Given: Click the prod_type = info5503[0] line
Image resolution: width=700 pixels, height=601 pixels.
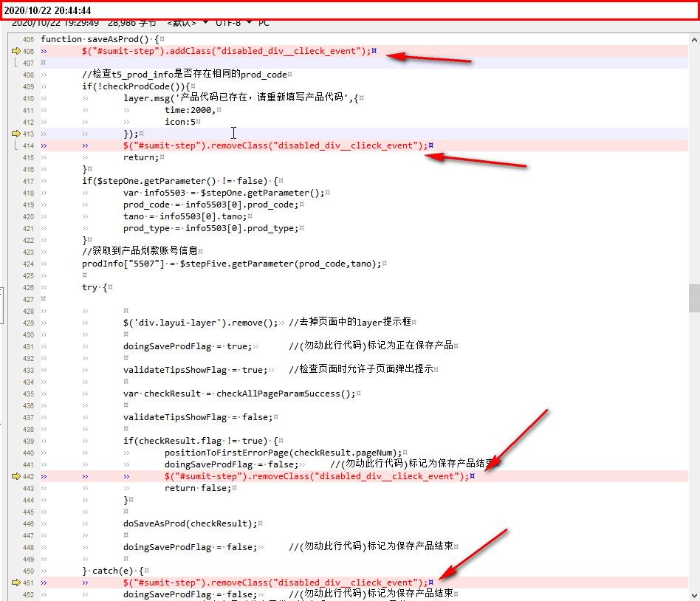Looking at the screenshot, I should tap(213, 228).
